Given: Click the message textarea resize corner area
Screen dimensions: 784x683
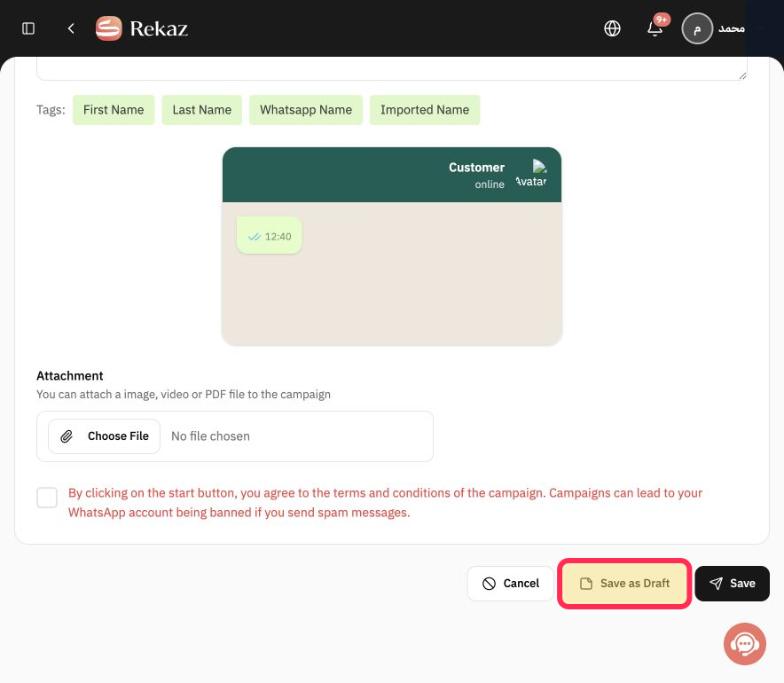Looking at the screenshot, I should (x=742, y=75).
